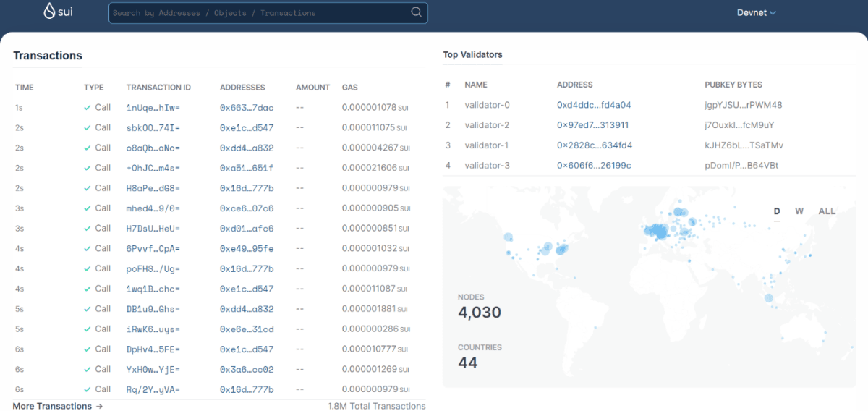The image size is (868, 411).
Task: Click the Transactions section heading
Action: 48,56
